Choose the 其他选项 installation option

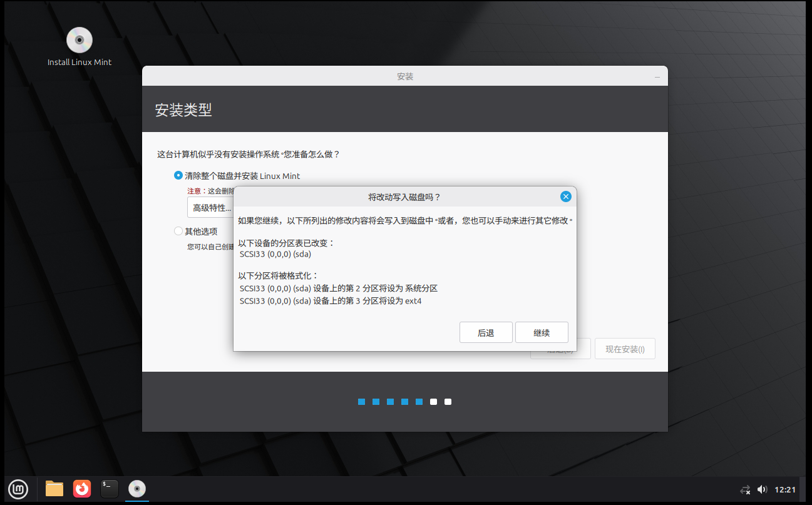click(x=178, y=230)
